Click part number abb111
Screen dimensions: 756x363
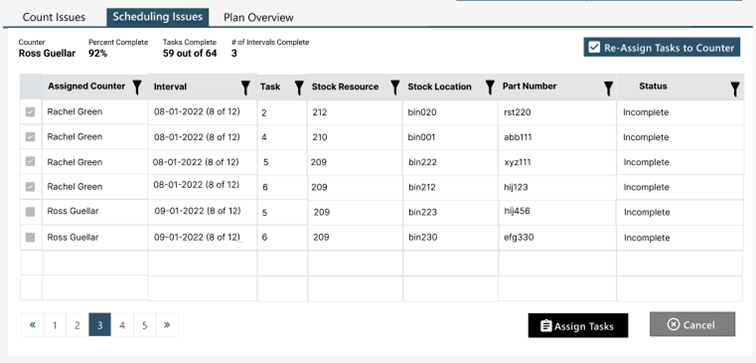[518, 137]
